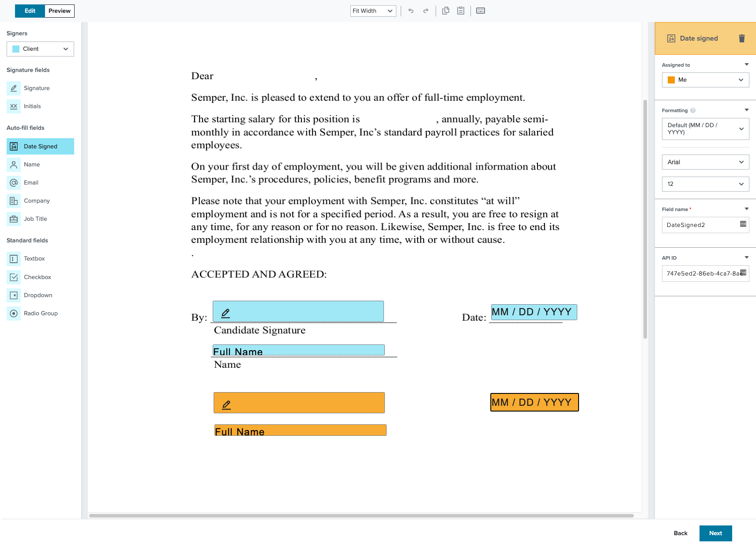Click the Next button
Image resolution: width=756 pixels, height=544 pixels.
[715, 533]
